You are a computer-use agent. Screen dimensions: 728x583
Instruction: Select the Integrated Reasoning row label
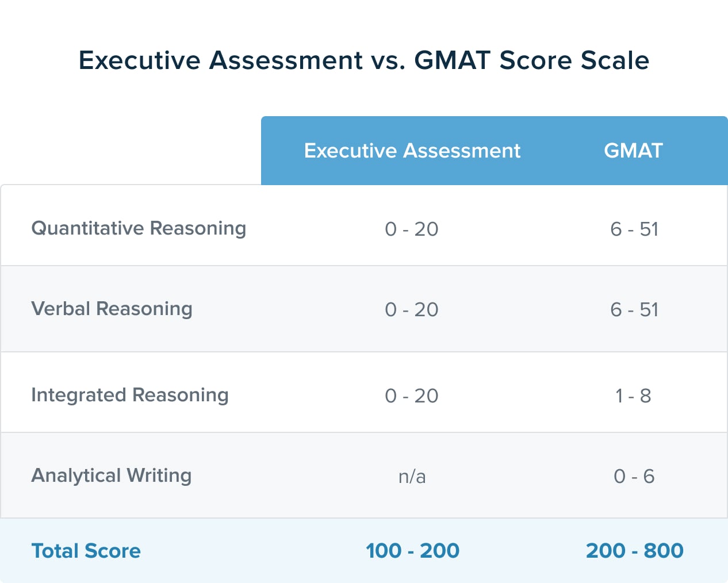pos(130,395)
